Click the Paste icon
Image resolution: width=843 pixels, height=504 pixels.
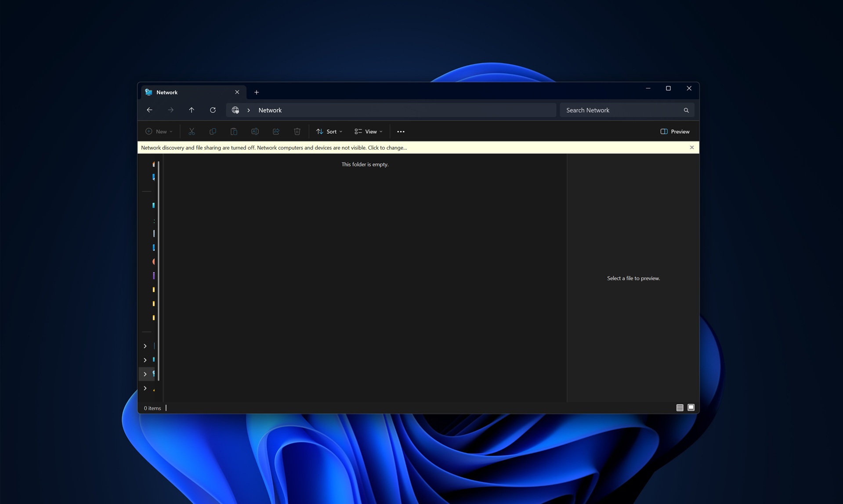[x=234, y=131]
